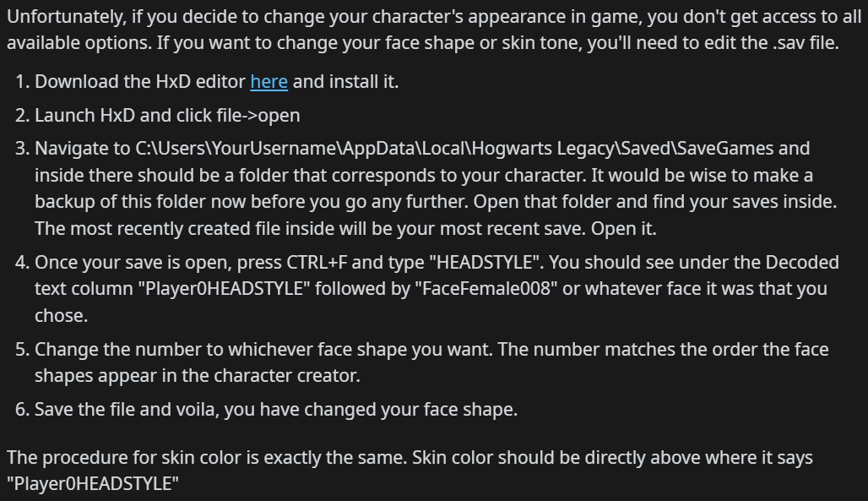
Task: Click the ".sav file" text in intro
Action: click(x=795, y=43)
